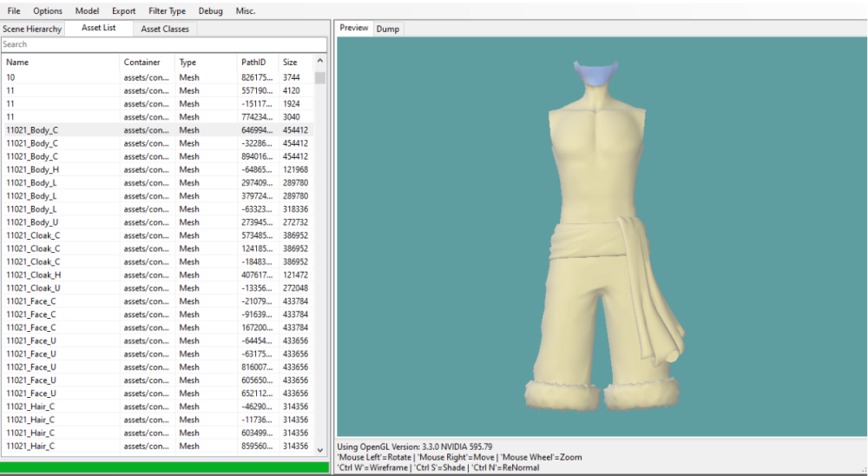Image resolution: width=868 pixels, height=476 pixels.
Task: Select the 11021_Cloak_H mesh row
Action: [x=157, y=274]
